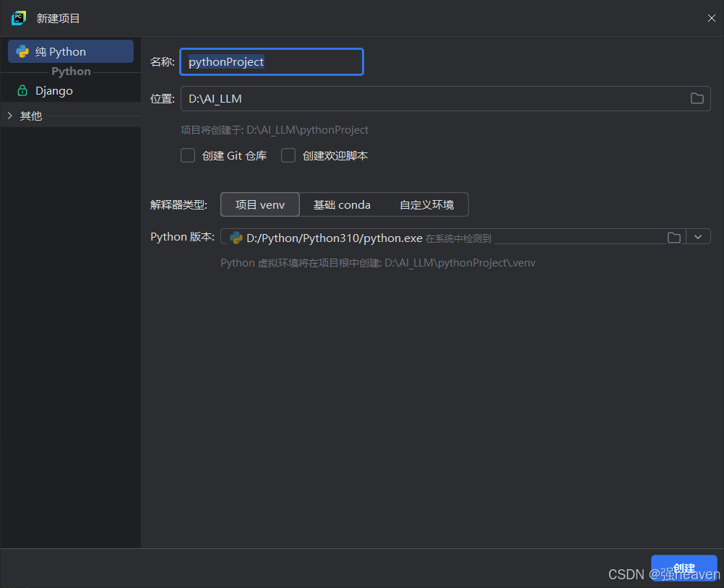Select the Python icon next to 纯 Python
724x588 pixels.
[23, 51]
